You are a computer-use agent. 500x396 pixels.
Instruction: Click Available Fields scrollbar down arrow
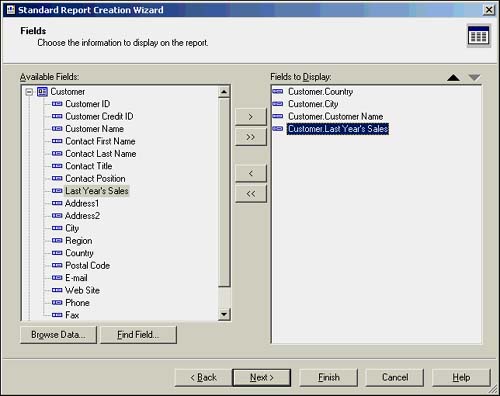tap(224, 314)
